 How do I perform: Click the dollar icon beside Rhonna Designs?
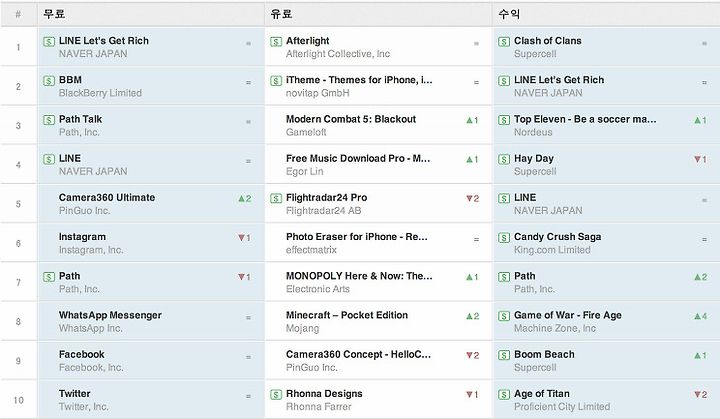click(x=276, y=395)
